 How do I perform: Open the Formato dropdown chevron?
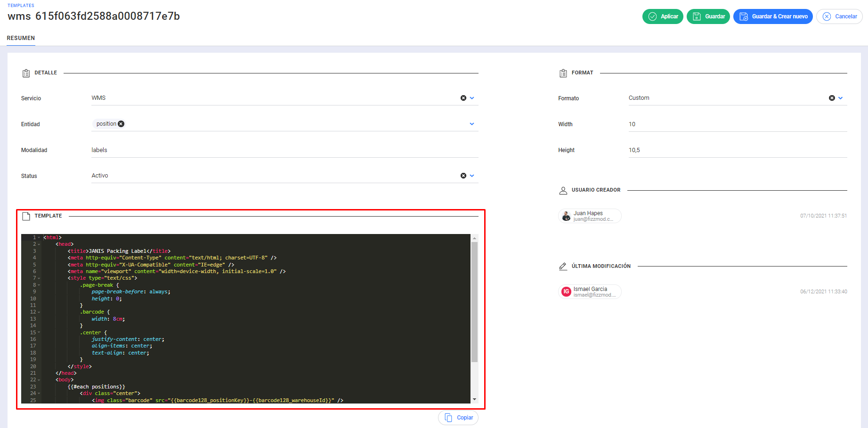[x=840, y=98]
